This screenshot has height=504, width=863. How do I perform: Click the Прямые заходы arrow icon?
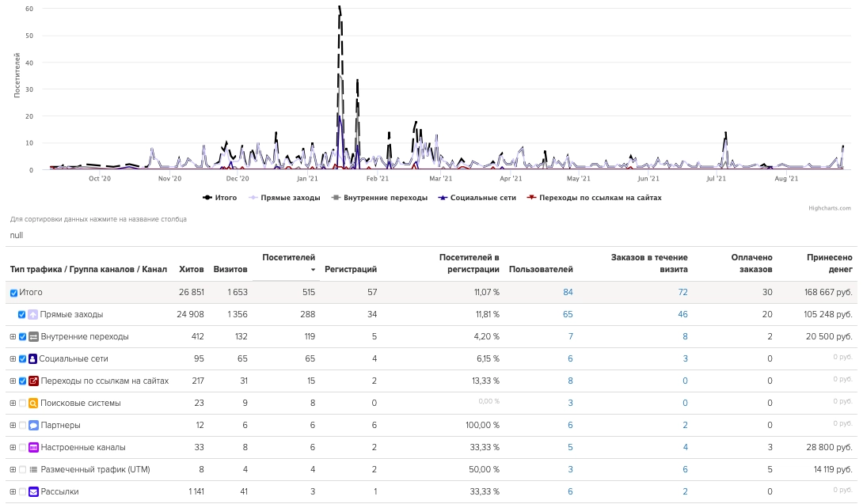pos(33,314)
